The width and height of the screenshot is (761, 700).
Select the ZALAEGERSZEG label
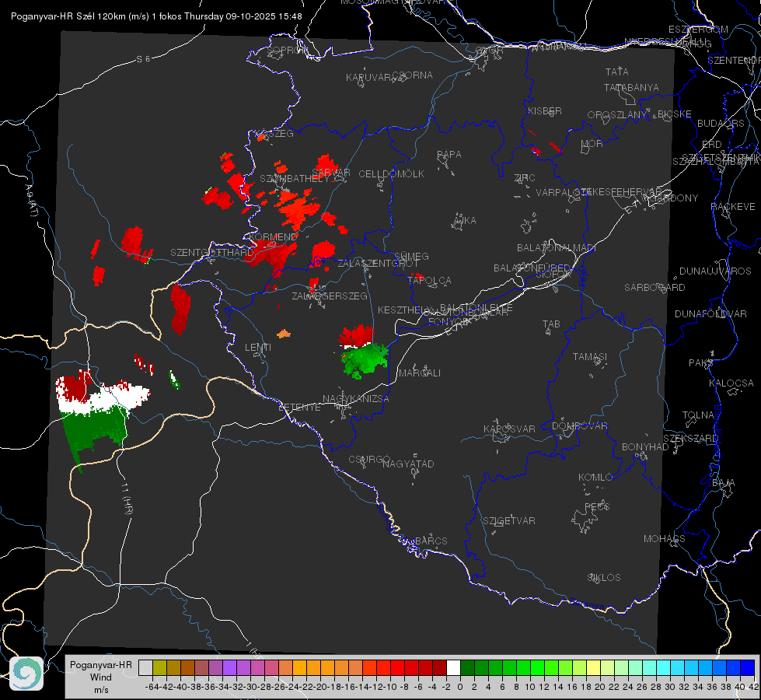coord(330,296)
